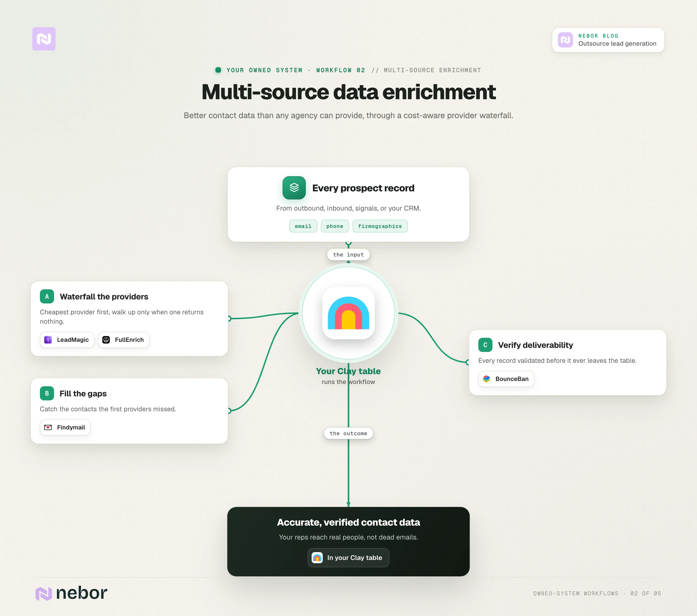Click the In your Clay table button
Image resolution: width=697 pixels, height=616 pixels.
(x=348, y=557)
